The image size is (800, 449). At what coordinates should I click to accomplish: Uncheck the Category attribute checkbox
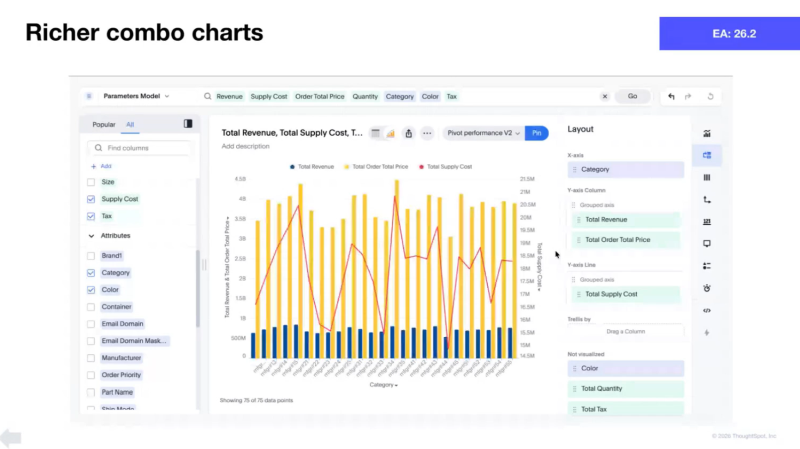click(91, 273)
